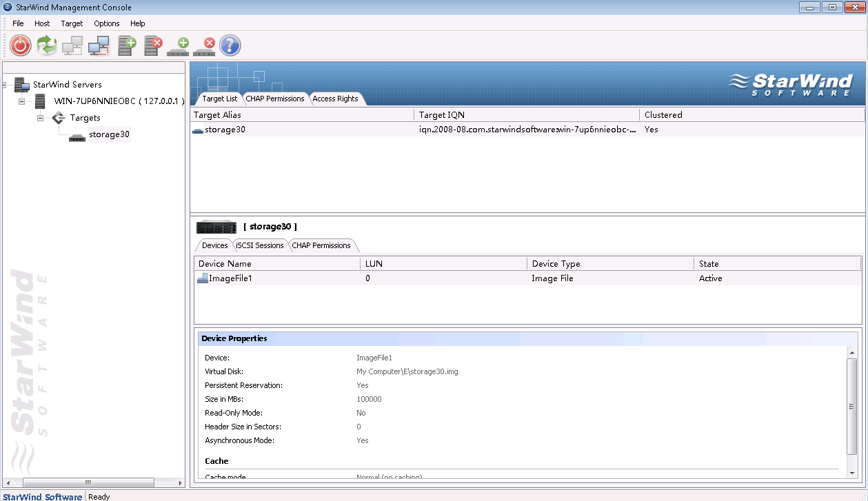Open Help with the question mark icon
Image resolution: width=868 pixels, height=501 pixels.
230,45
